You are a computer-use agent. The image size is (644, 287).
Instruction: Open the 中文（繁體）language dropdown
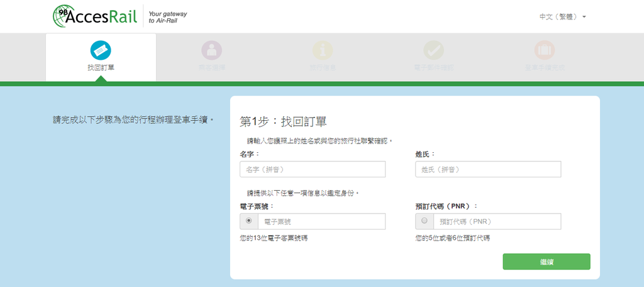click(563, 17)
